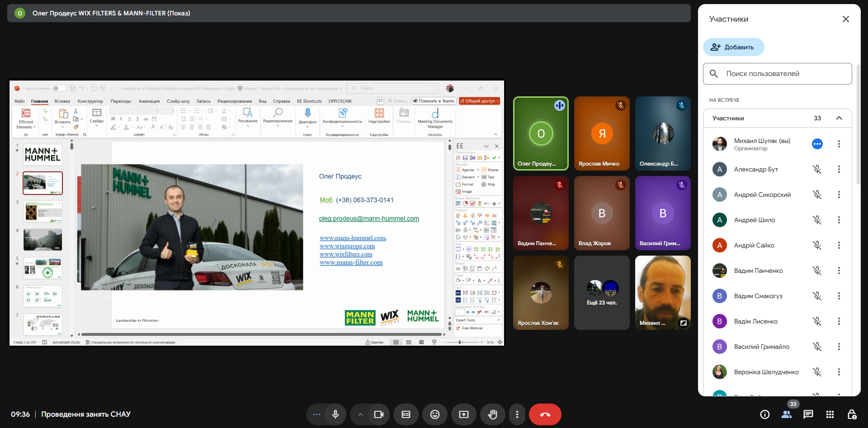The width and height of the screenshot is (868, 428).
Task: Open more options in the call bar
Action: point(517,414)
